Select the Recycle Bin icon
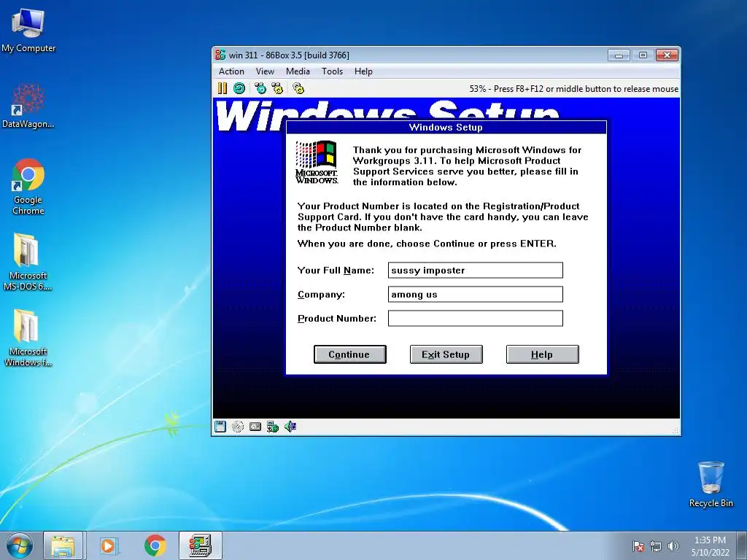The width and height of the screenshot is (747, 560). pos(711,484)
